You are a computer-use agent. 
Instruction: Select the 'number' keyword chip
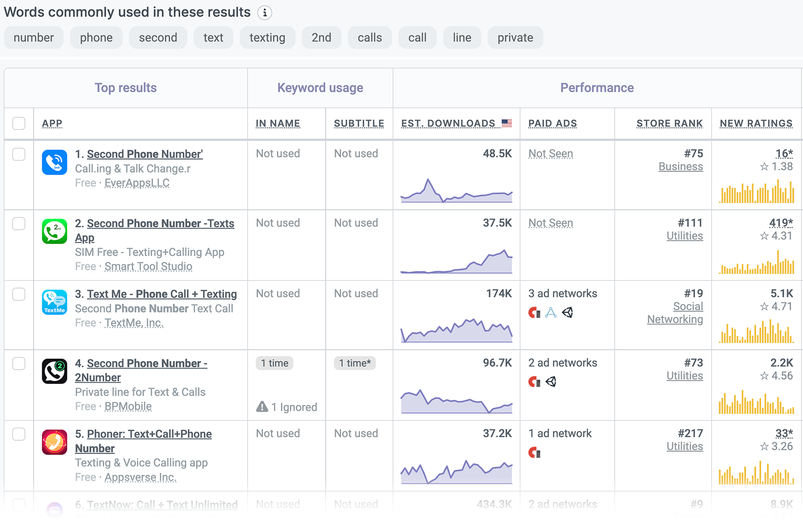tap(33, 38)
